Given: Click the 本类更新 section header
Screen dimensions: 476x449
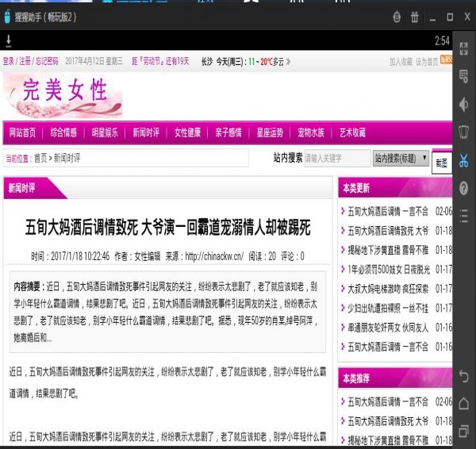Looking at the screenshot, I should pyautogui.click(x=356, y=188).
